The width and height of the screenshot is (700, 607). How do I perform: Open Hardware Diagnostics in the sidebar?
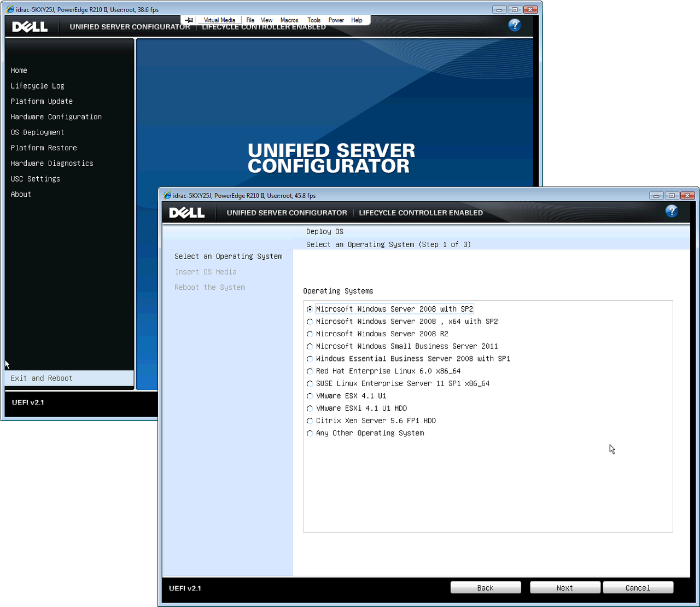tap(52, 164)
